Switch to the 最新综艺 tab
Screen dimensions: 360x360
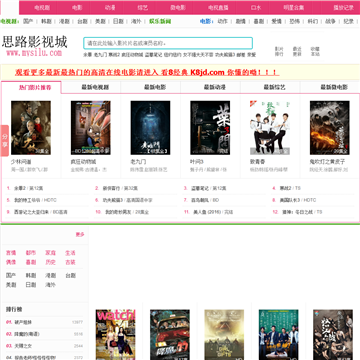(x=275, y=87)
